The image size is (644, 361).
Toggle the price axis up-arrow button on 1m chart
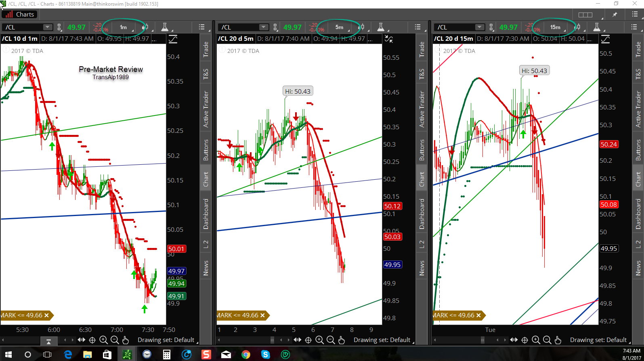click(48, 342)
